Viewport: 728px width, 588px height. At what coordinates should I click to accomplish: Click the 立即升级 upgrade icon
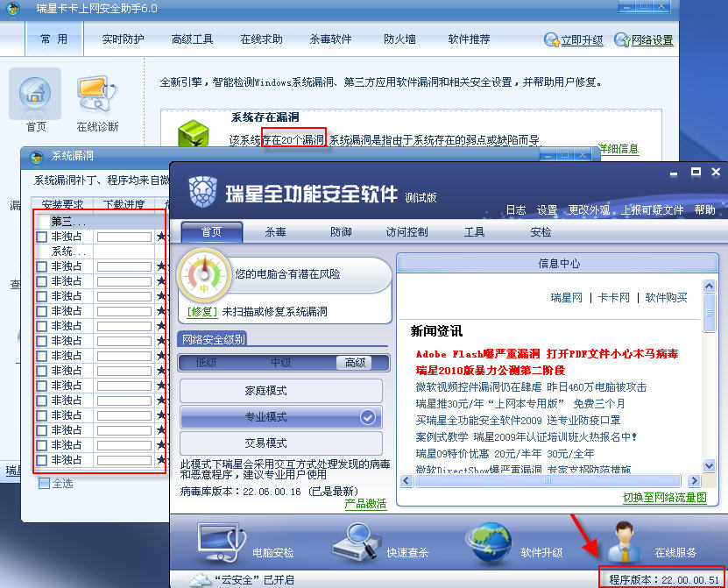(552, 40)
